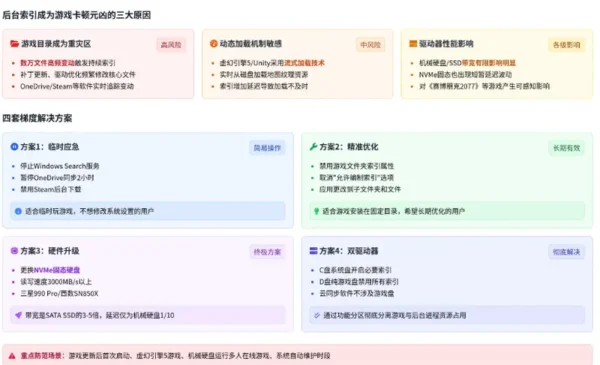The image size is (600, 365).
Task: Click the bullet starting NVMe固态也出现
Action: (x=466, y=75)
